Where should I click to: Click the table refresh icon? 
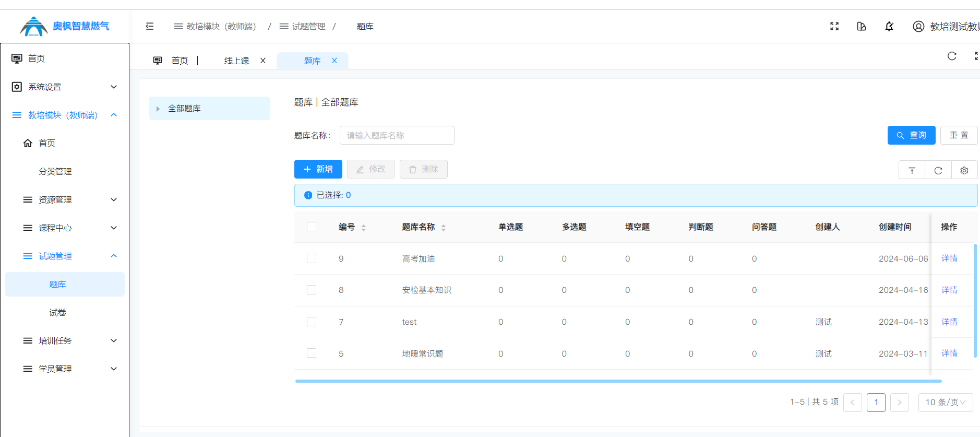pos(938,170)
